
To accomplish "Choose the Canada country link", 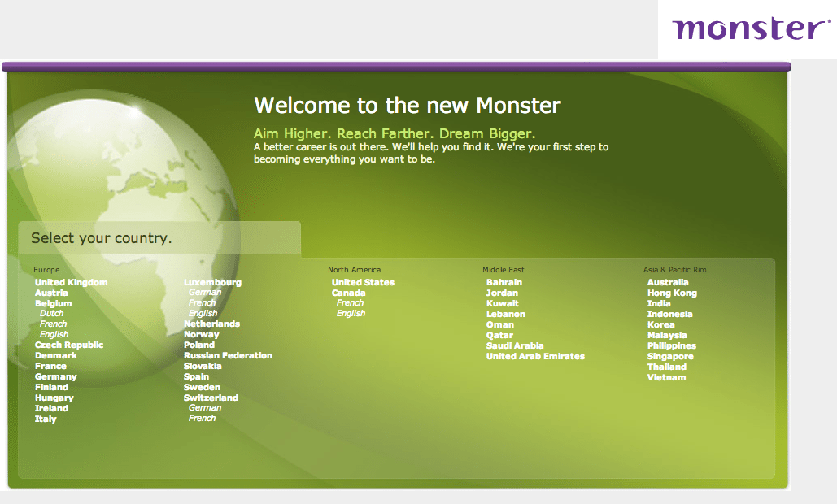I will (349, 293).
